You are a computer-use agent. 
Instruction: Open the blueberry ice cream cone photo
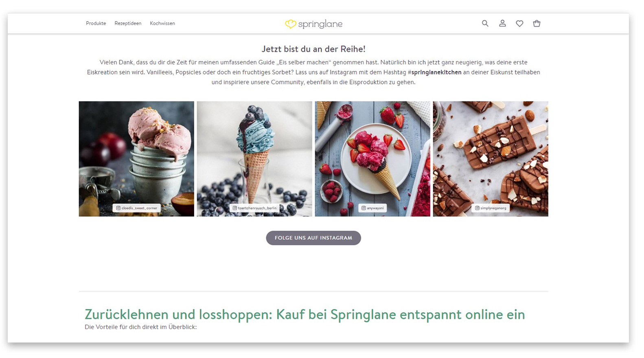[254, 159]
